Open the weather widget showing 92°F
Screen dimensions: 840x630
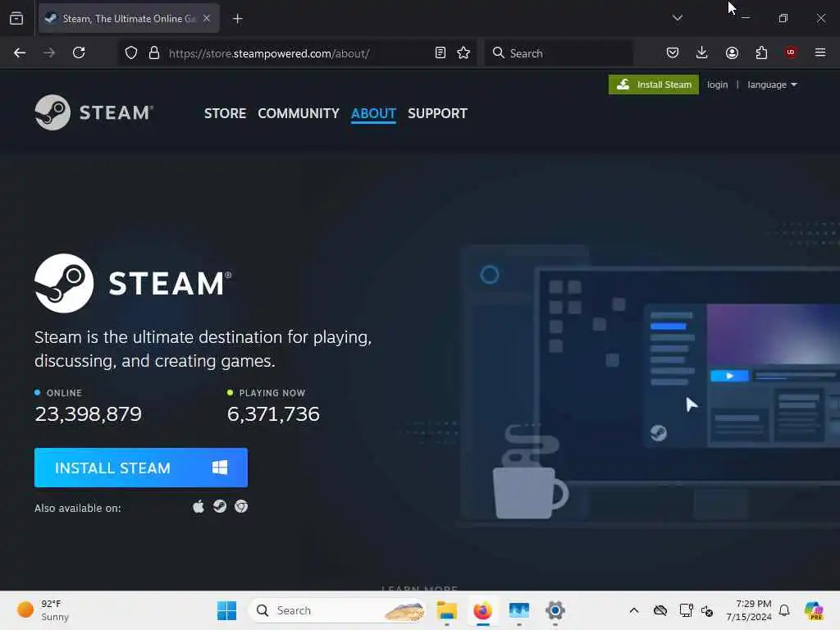(x=43, y=610)
